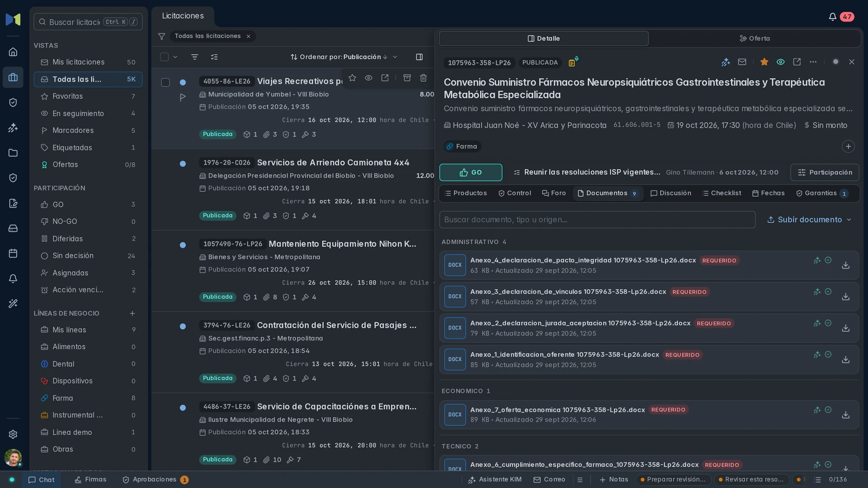Open the Participación options

click(825, 172)
